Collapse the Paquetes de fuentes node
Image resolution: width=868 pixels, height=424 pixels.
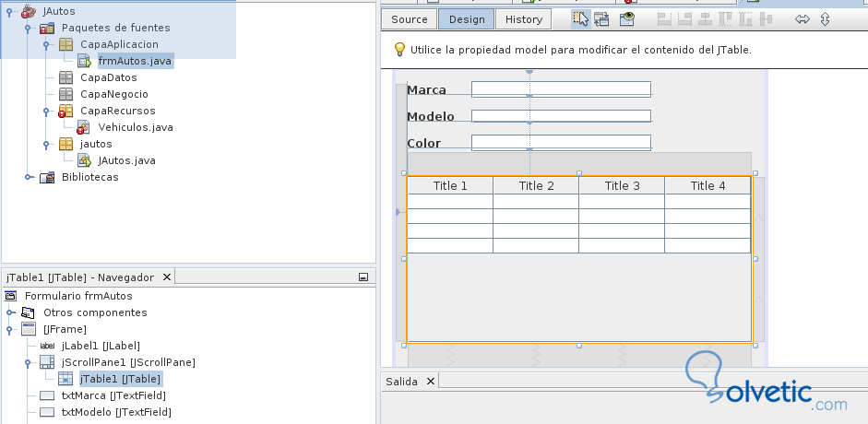[x=28, y=28]
